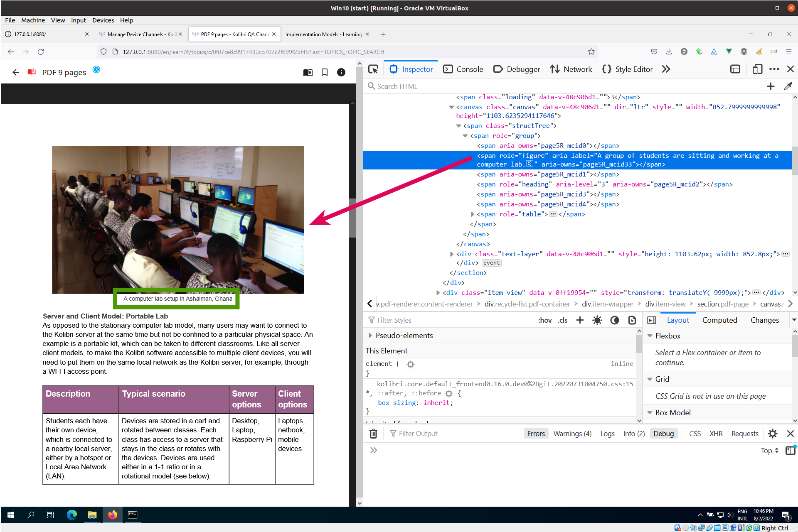Click the trash icon to clear console output
Screen dimensions: 798x532
tap(373, 434)
